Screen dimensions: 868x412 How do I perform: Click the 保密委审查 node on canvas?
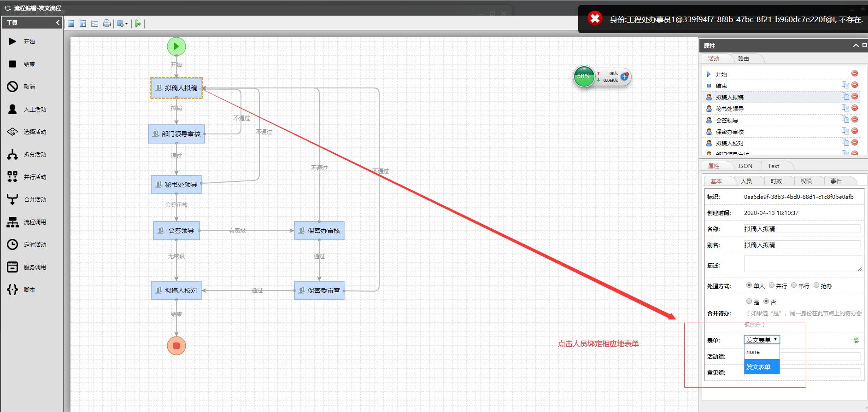(x=319, y=290)
